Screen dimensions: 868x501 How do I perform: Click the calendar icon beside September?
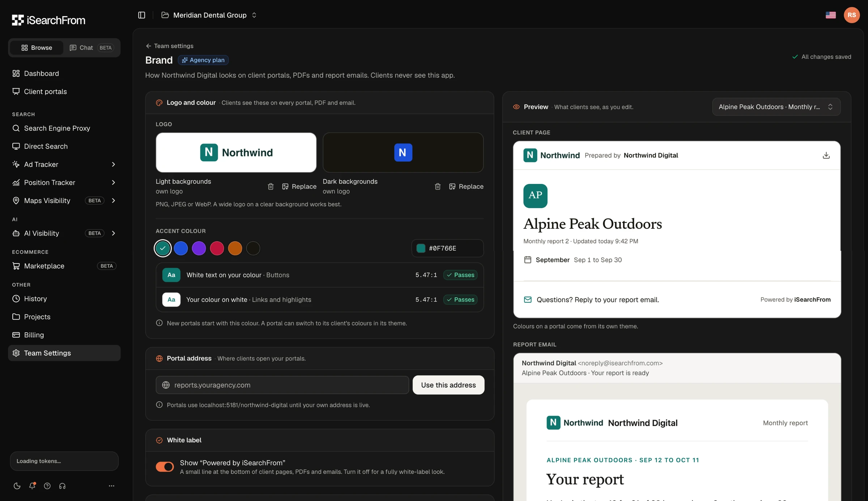coord(528,260)
